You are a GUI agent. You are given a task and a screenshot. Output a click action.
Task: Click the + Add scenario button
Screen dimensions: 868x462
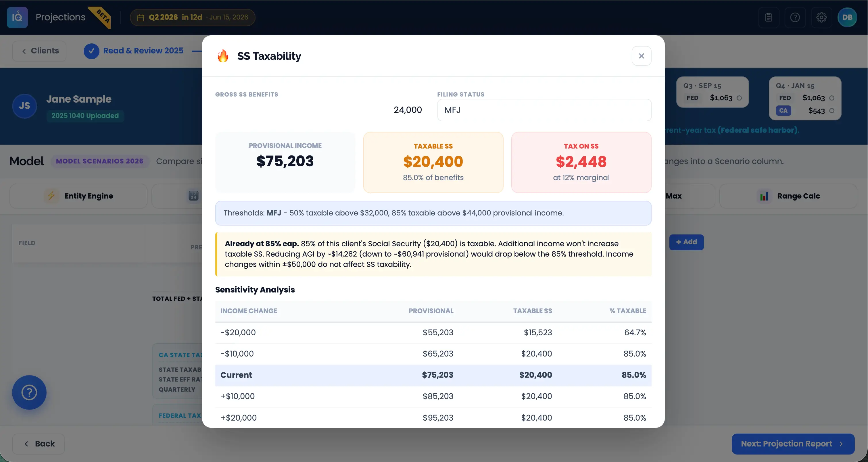(686, 242)
